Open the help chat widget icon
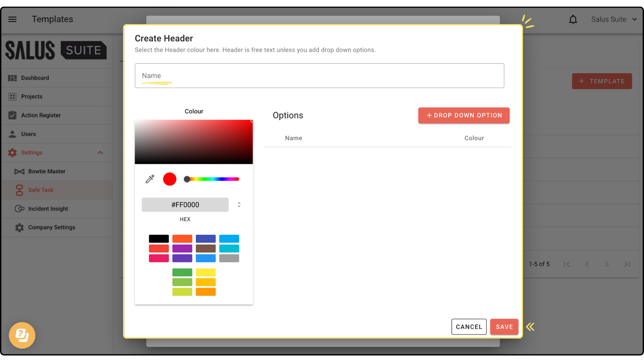This screenshot has width=644, height=362. pyautogui.click(x=22, y=335)
